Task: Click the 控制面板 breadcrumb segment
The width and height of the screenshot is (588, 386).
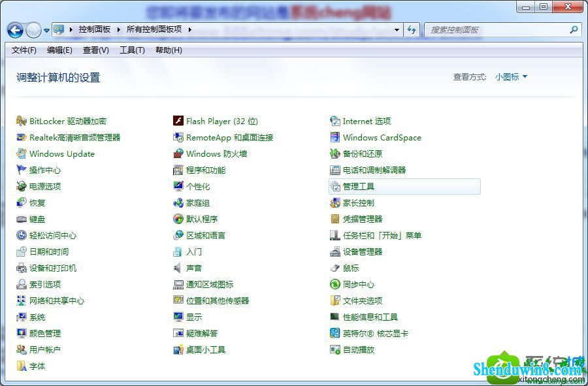Action: pyautogui.click(x=95, y=29)
